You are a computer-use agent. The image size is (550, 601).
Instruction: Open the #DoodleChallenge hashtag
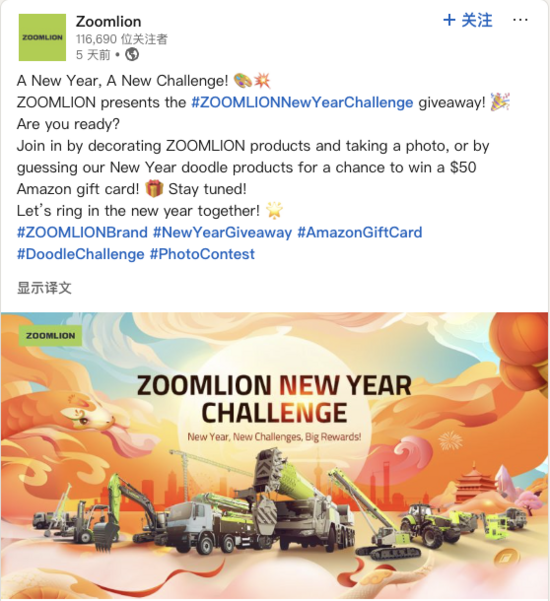point(80,254)
